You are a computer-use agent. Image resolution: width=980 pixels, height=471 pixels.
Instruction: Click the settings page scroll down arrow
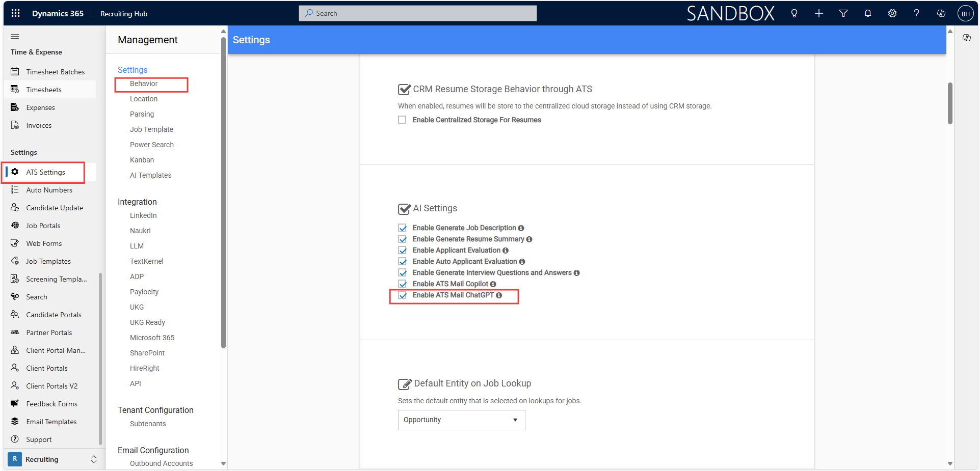950,463
